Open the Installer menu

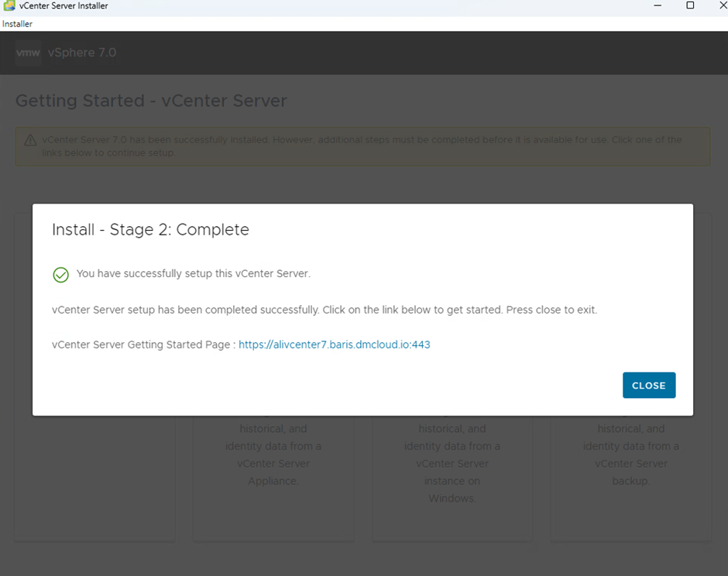pos(17,24)
